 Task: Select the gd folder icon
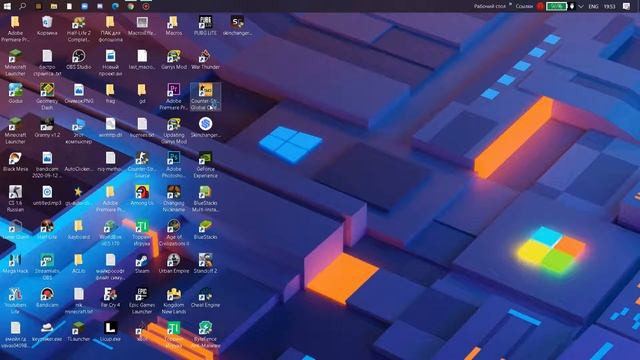(142, 93)
